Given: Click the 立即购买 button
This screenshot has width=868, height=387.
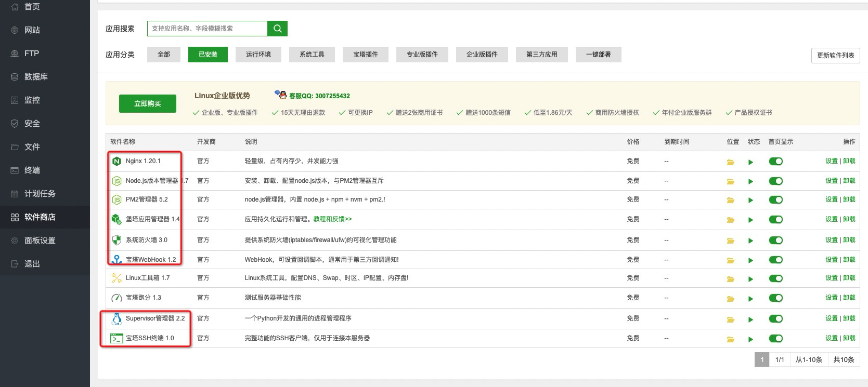Looking at the screenshot, I should click(x=148, y=103).
